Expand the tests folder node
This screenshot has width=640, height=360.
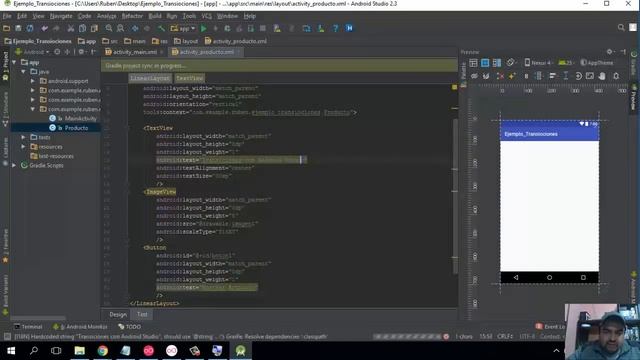[24, 138]
